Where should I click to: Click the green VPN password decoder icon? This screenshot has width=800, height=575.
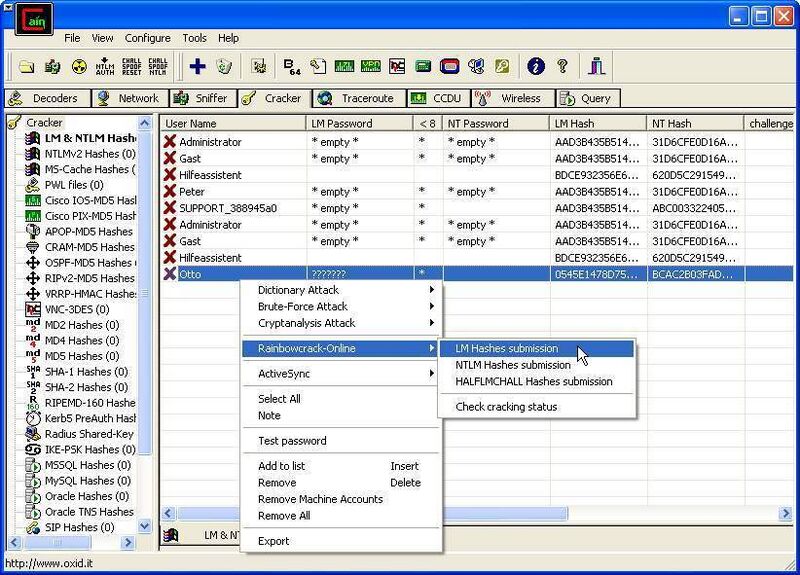371,66
